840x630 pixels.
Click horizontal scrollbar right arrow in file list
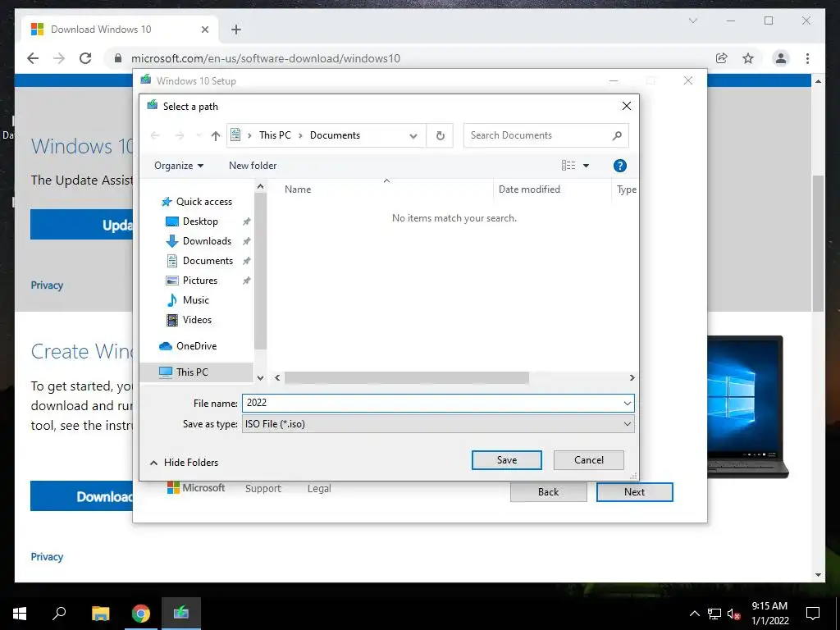pyautogui.click(x=632, y=377)
